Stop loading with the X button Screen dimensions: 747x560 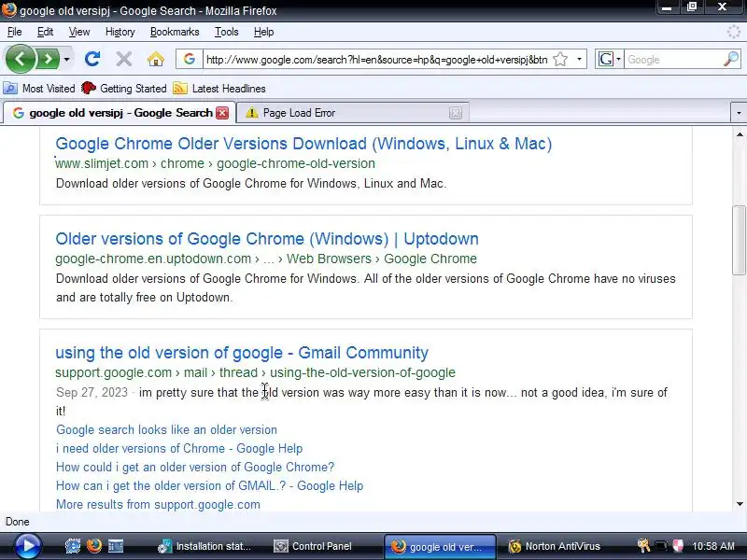point(124,59)
